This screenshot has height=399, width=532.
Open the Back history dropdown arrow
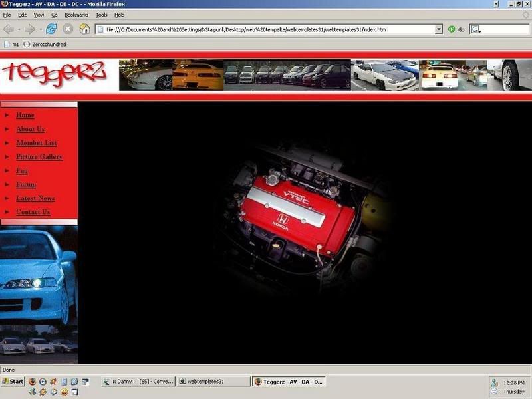(x=19, y=29)
